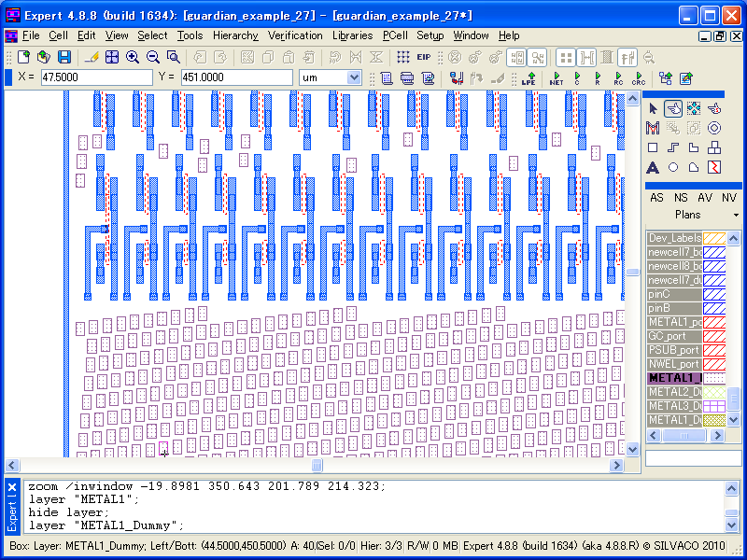The height and width of the screenshot is (560, 747).
Task: Select the ring/donut shape tool
Action: (714, 128)
